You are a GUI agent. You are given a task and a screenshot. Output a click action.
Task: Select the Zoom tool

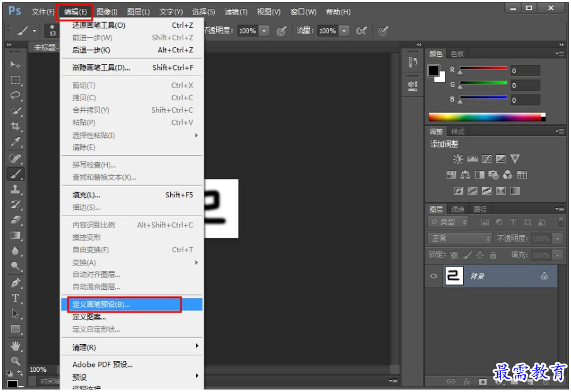pos(15,361)
